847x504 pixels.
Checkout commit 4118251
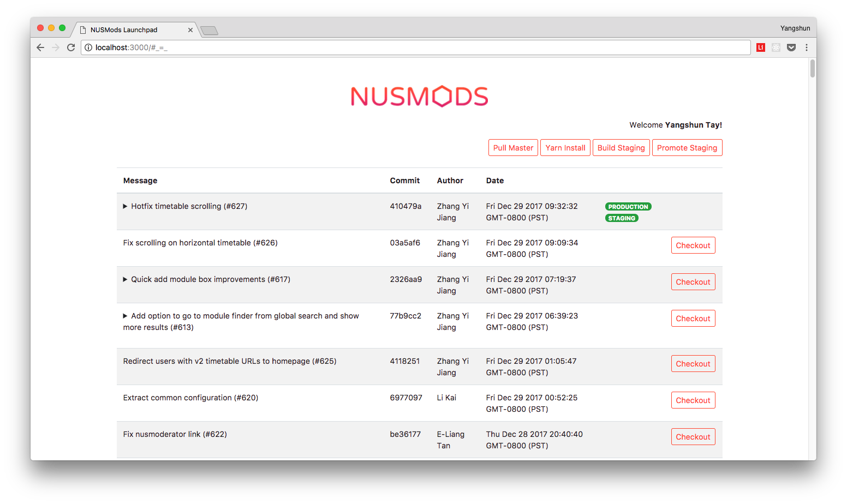click(693, 364)
